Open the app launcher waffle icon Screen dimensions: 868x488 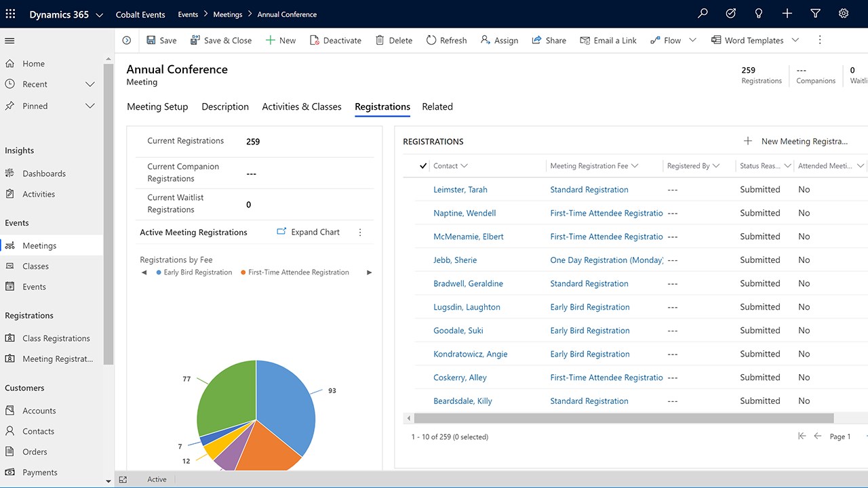pos(10,14)
